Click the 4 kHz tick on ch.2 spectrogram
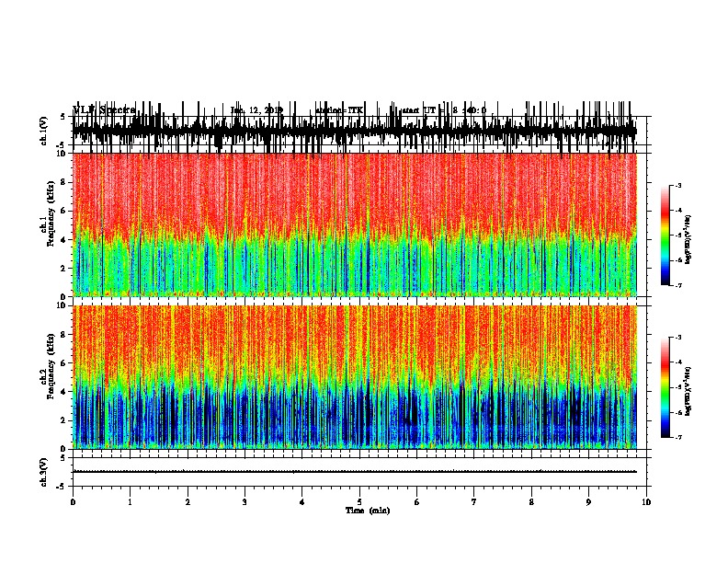 coord(64,392)
